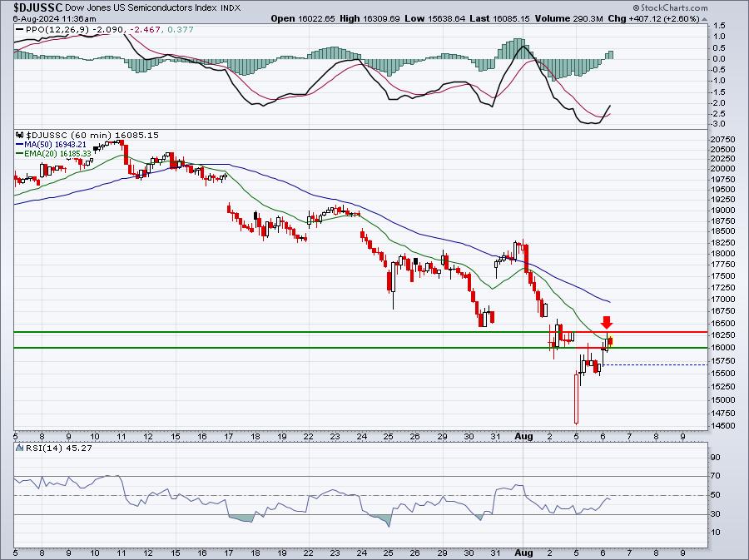Click the PPO legend line marker
Viewport: 749px width, 560px height.
pos(20,30)
